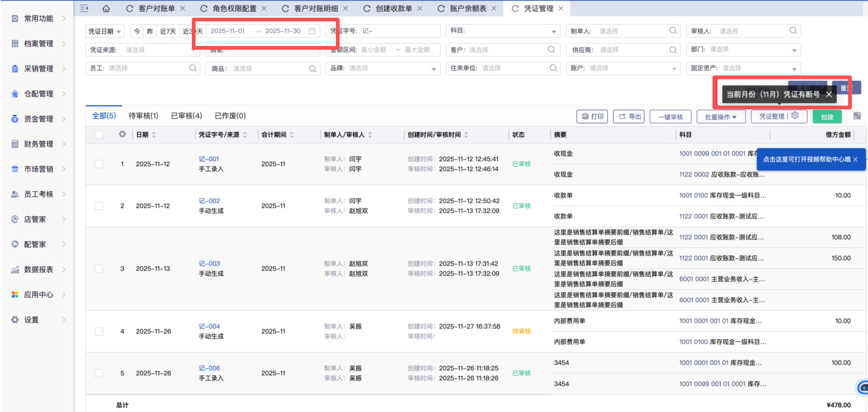Refresh icon on 账户余额表 tab
Image resolution: width=868 pixels, height=412 pixels.
(x=442, y=9)
